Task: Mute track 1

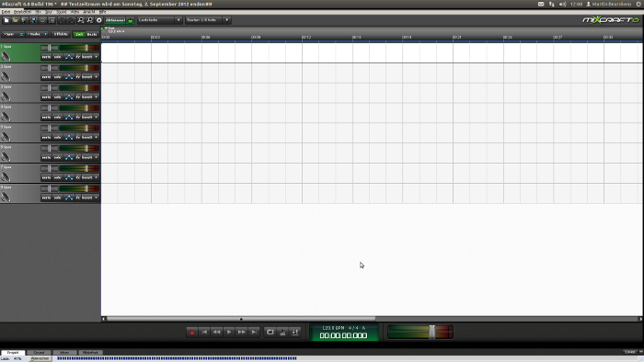Action: click(46, 57)
